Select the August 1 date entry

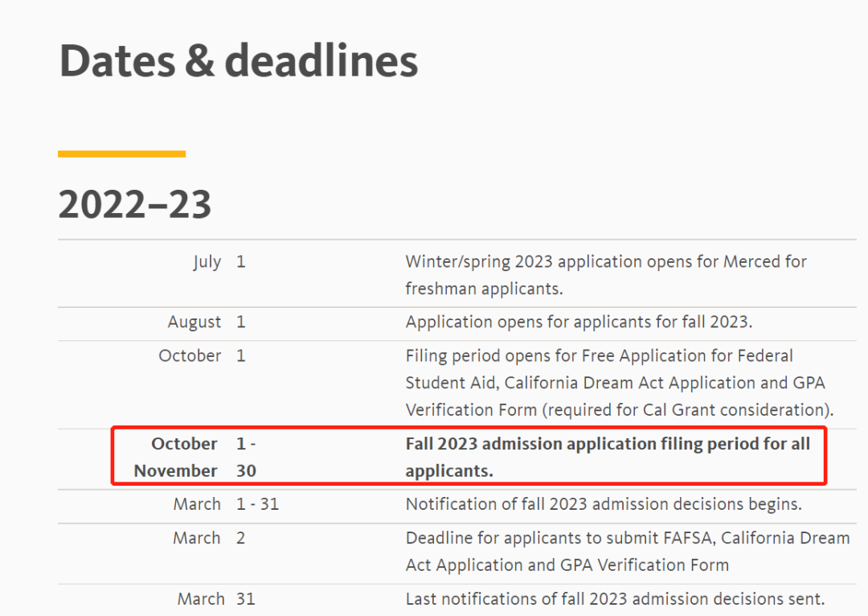pyautogui.click(x=206, y=322)
